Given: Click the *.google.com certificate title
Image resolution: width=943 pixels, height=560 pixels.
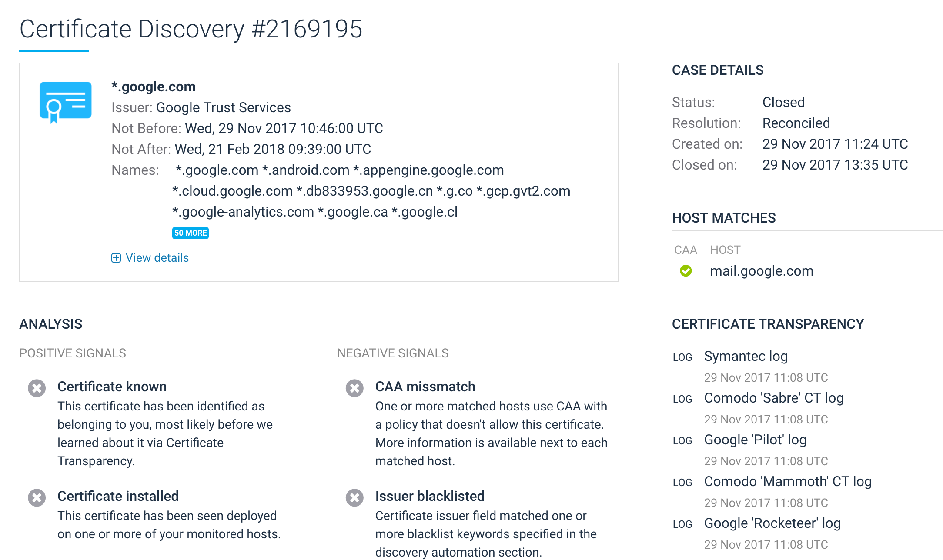Looking at the screenshot, I should point(154,87).
